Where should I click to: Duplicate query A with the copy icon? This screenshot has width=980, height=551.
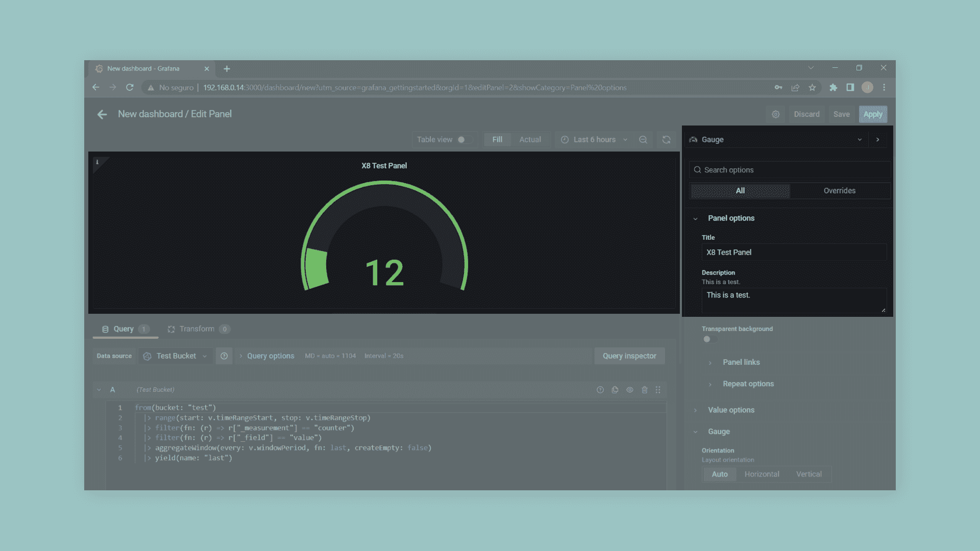(615, 390)
